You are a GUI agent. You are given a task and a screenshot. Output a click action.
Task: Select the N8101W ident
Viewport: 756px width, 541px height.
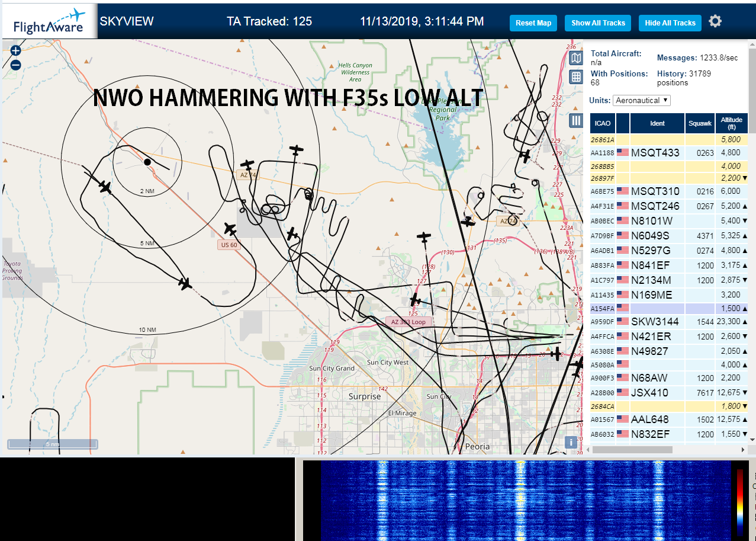tap(652, 221)
